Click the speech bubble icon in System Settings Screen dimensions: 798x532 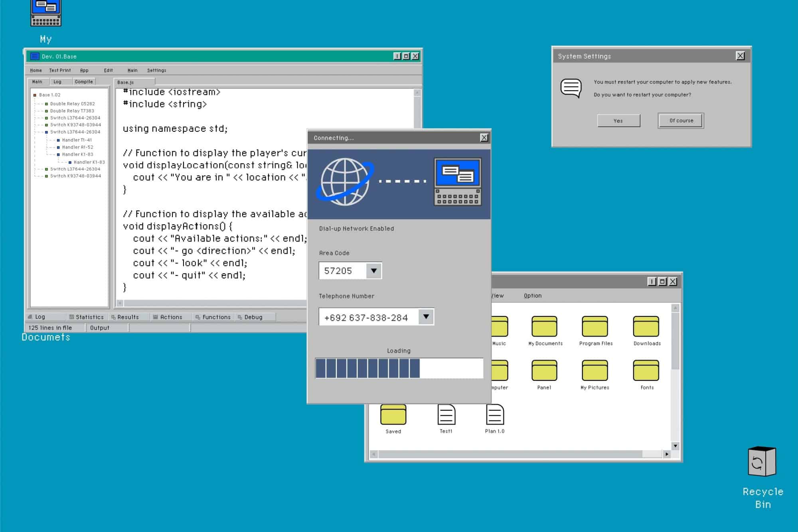[571, 88]
